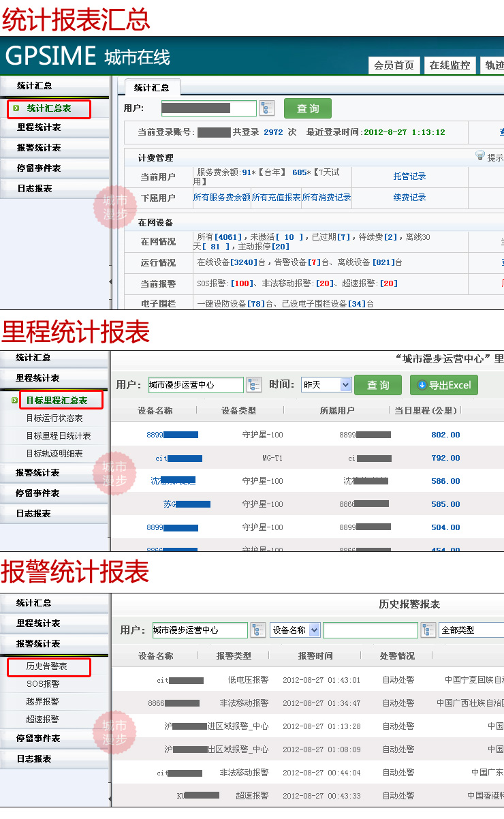
Task: Open picker icon left of 全部类型 dropdown
Action: click(428, 630)
